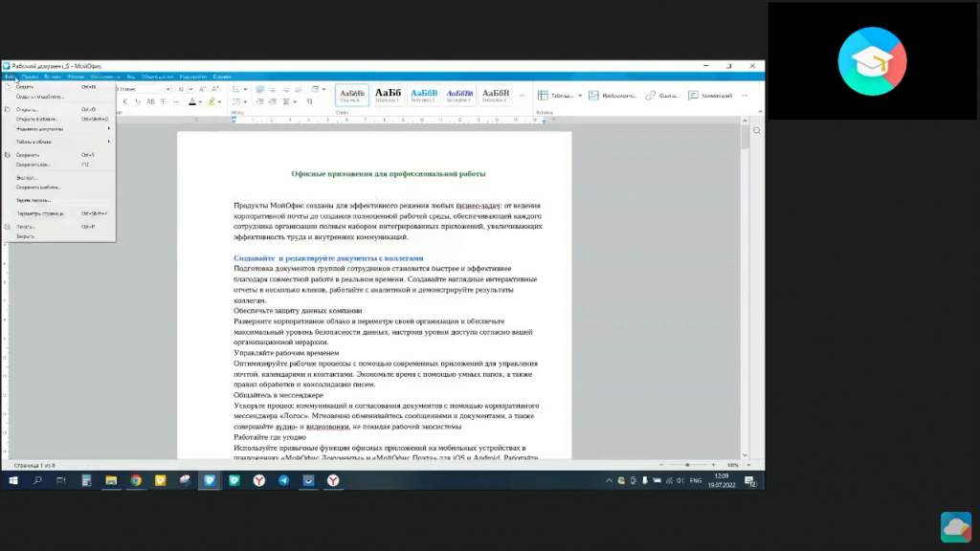The height and width of the screenshot is (551, 980).
Task: Show more insert options
Action: click(x=745, y=96)
